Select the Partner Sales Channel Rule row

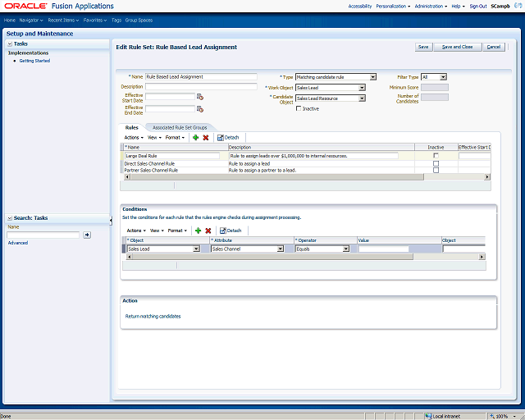click(305, 170)
